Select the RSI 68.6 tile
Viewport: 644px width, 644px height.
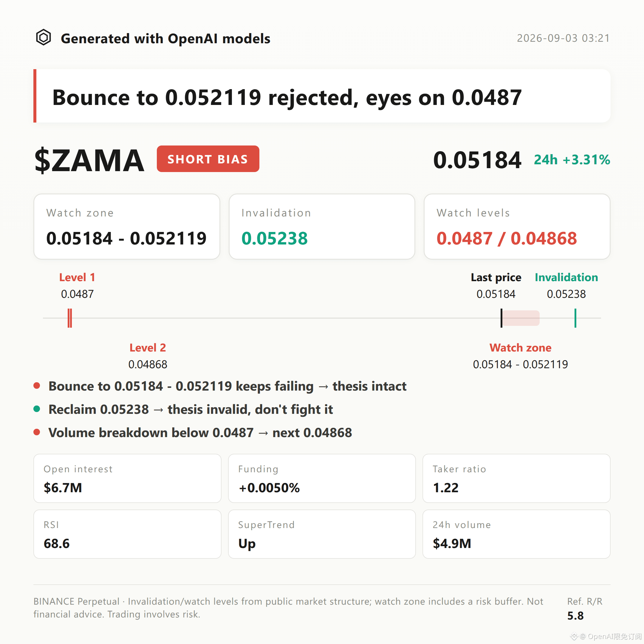point(127,534)
